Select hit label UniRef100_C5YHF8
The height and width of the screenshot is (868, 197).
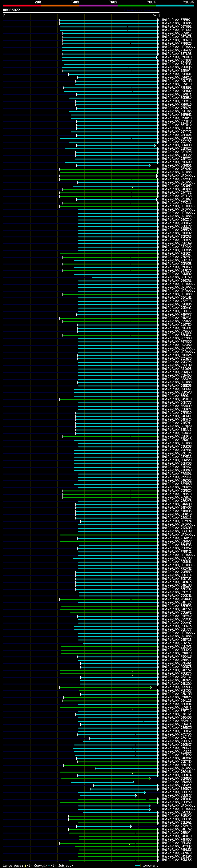[x=177, y=121]
